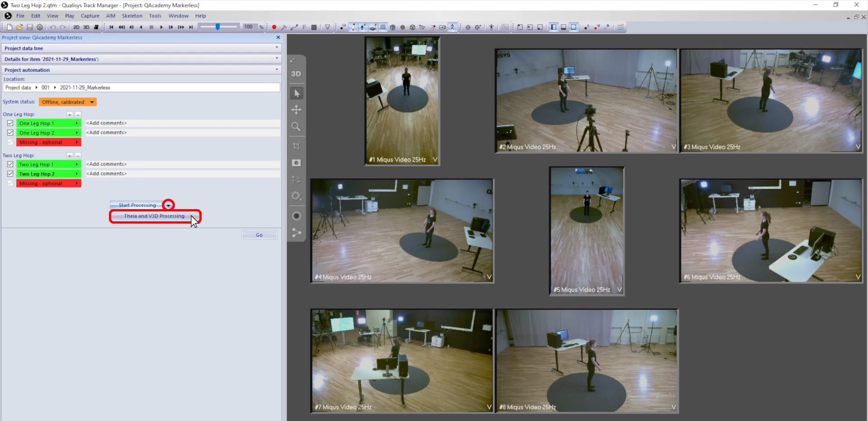
Task: Toggle the Two Leg Hop 2 checkbox
Action: (x=10, y=174)
